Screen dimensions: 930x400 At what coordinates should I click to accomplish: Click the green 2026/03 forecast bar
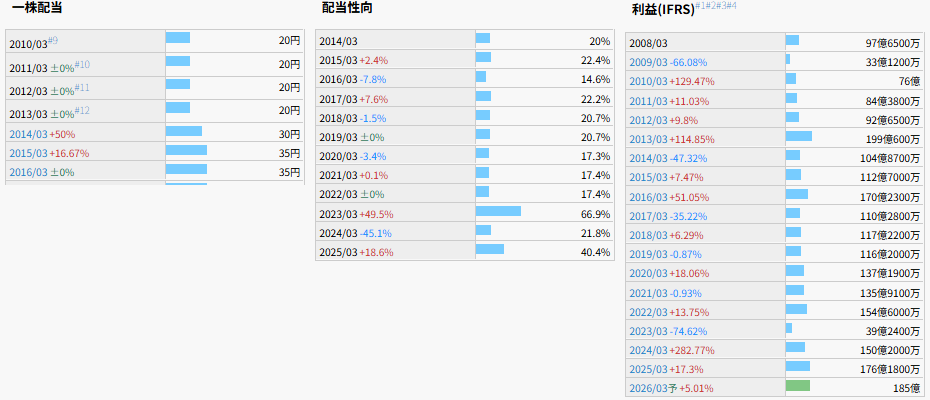[797, 386]
